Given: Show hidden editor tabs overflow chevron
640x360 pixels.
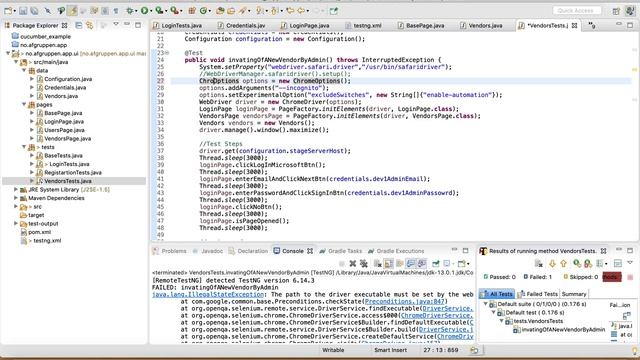Looking at the screenshot, I should [x=592, y=25].
